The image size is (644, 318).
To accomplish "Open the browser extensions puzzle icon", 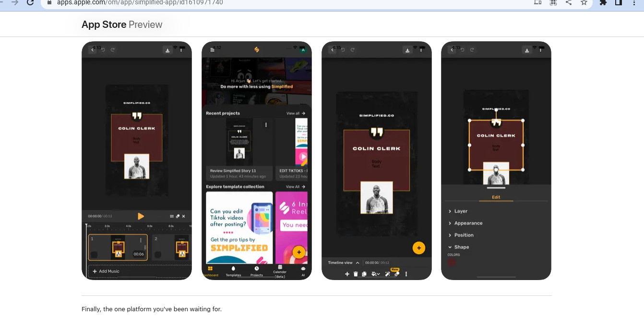I will 603,2.
